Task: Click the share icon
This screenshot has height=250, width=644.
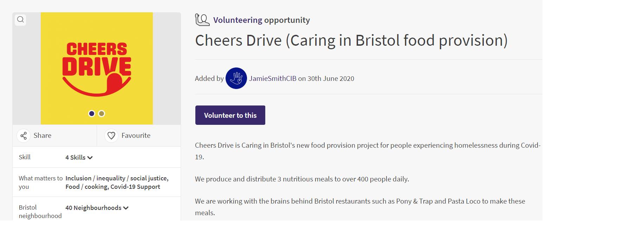Action: [x=24, y=136]
